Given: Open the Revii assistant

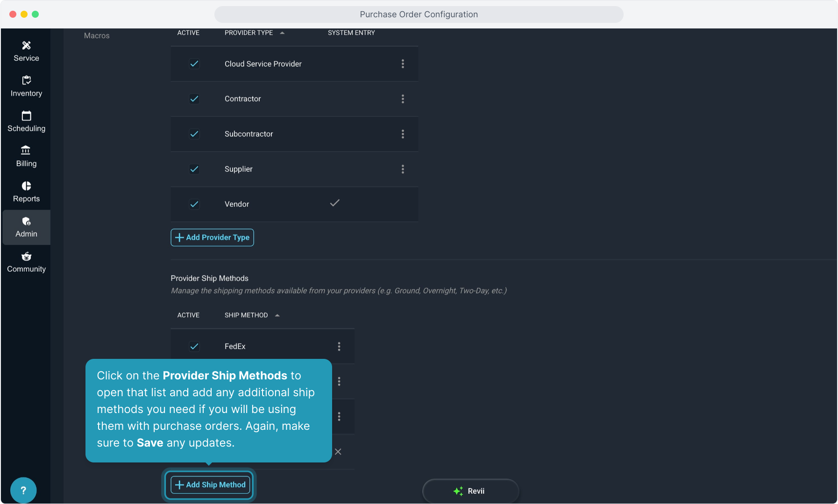Looking at the screenshot, I should coord(470,491).
